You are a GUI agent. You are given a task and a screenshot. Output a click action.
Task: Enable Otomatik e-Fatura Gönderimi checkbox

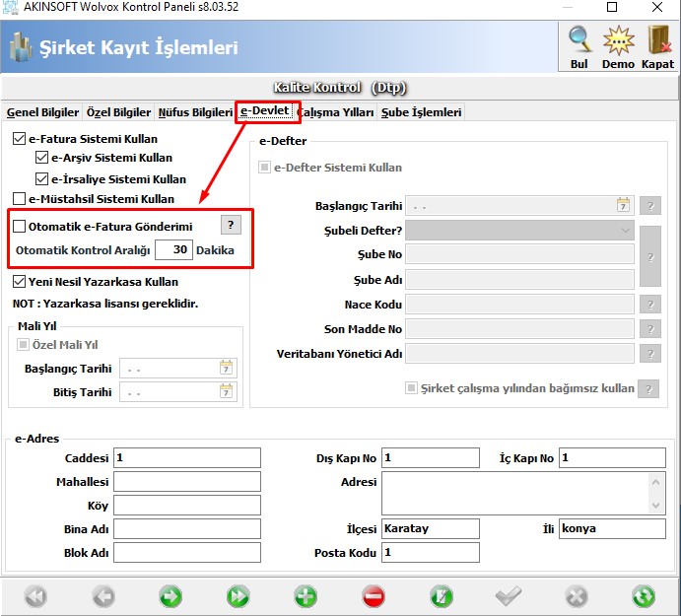point(19,227)
